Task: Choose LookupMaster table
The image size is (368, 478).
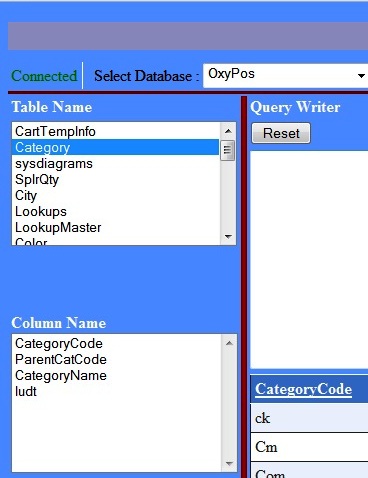Action: (115, 227)
